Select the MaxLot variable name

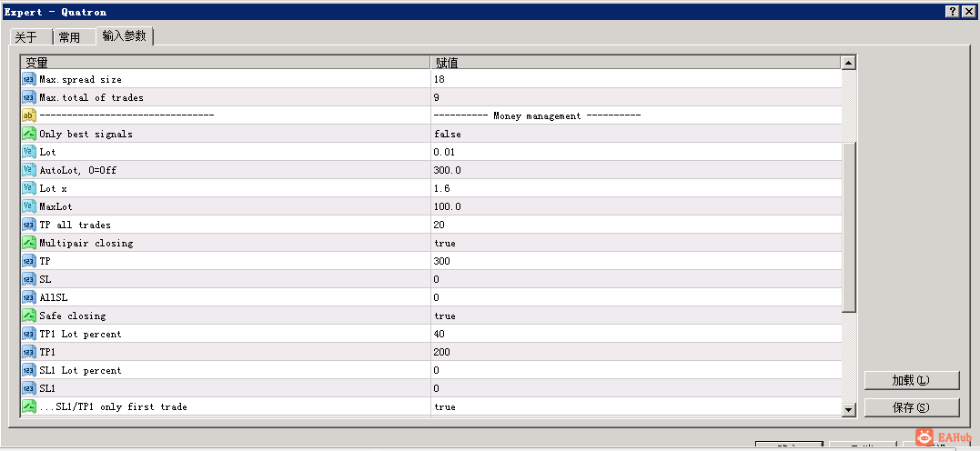(56, 206)
